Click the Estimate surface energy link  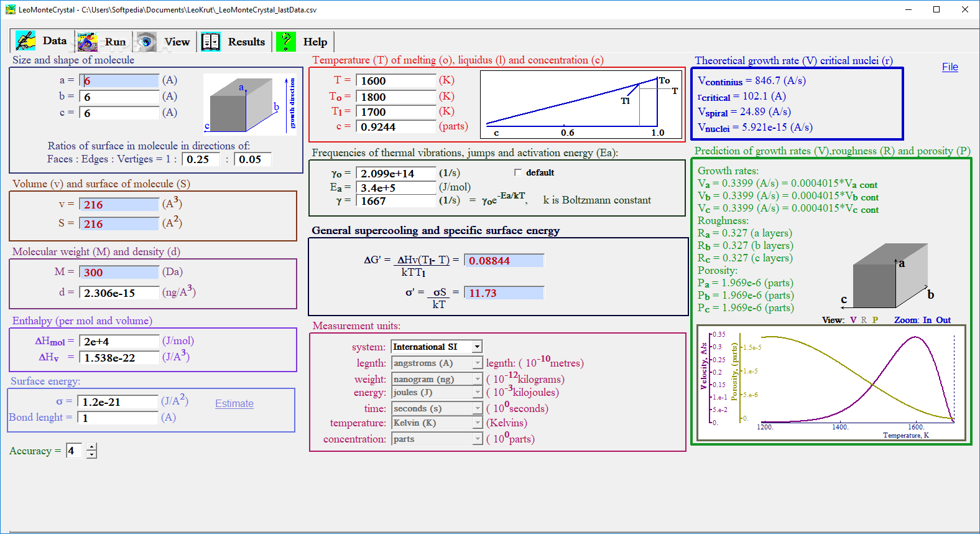pos(234,403)
